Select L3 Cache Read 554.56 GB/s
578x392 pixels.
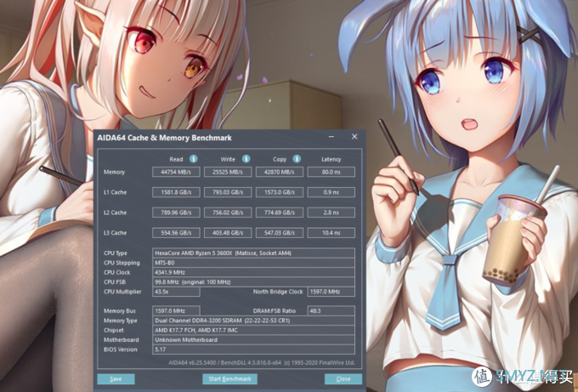pos(176,233)
